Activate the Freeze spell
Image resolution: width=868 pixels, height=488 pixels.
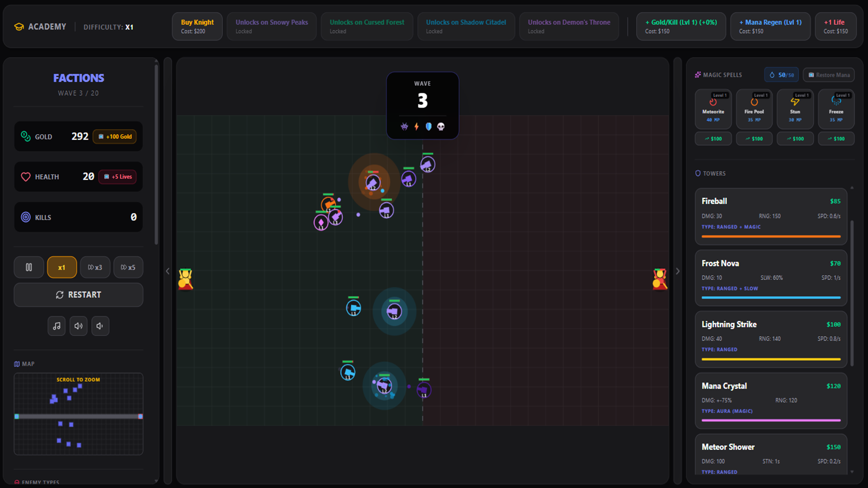(836, 108)
